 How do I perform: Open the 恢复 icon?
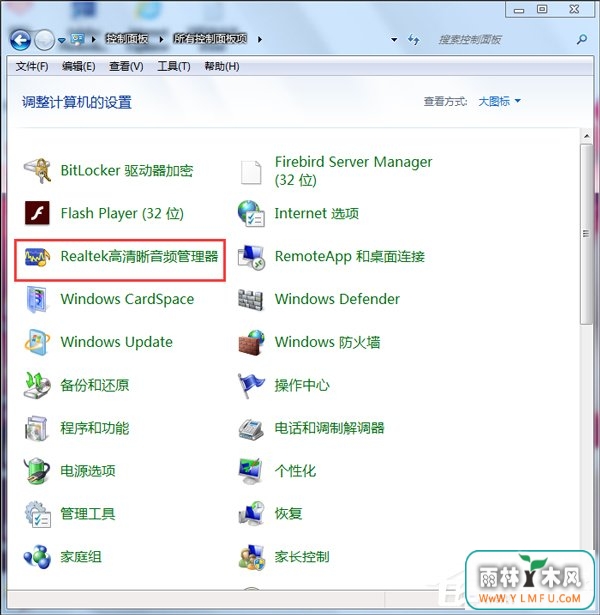[x=251, y=513]
